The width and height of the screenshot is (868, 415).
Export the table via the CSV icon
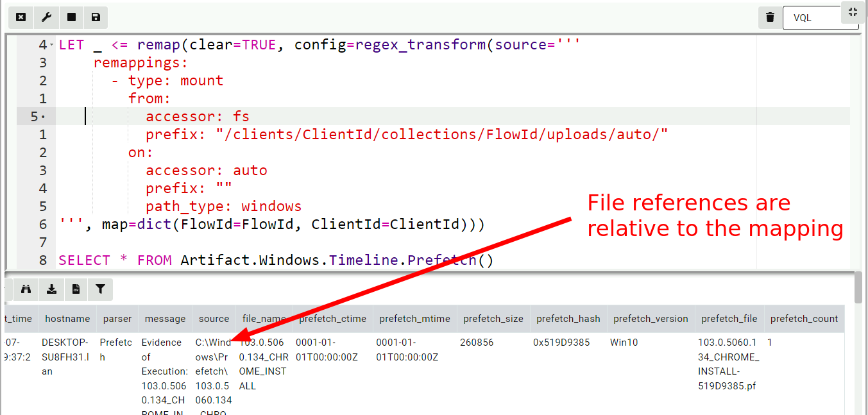pos(75,289)
